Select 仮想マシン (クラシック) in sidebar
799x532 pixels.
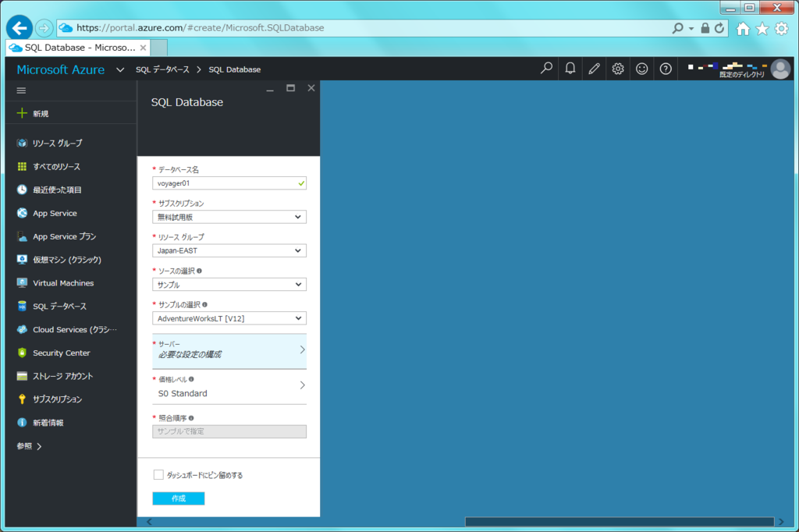[67, 260]
